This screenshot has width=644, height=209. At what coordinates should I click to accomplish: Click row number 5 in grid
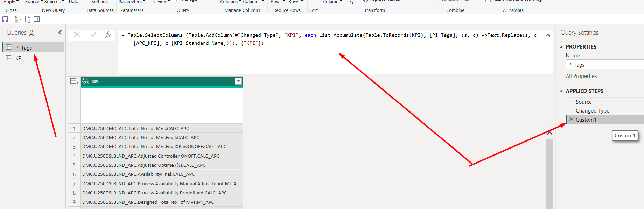(74, 165)
